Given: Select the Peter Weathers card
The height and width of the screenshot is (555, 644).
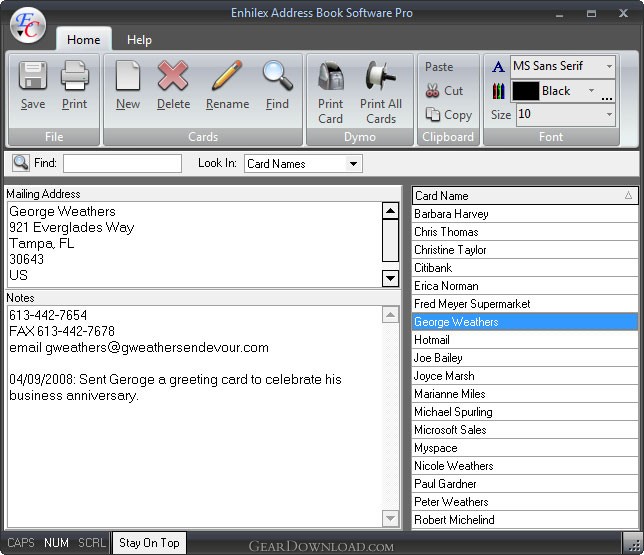Looking at the screenshot, I should 525,502.
